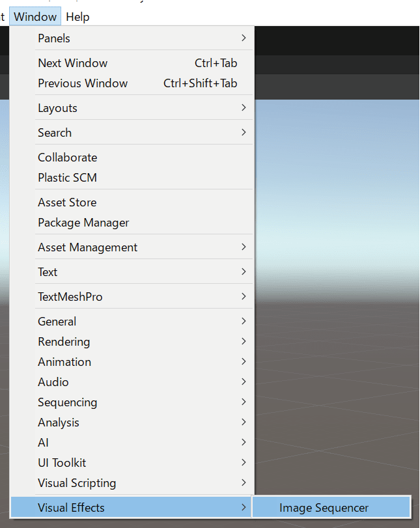The width and height of the screenshot is (420, 528).
Task: Open the Layouts submenu
Action: tap(132, 108)
